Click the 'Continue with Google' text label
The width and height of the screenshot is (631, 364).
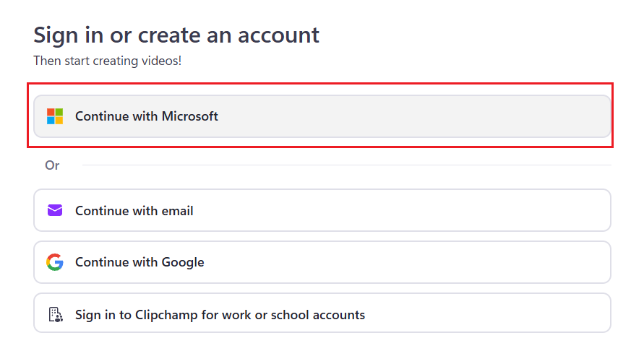[139, 262]
